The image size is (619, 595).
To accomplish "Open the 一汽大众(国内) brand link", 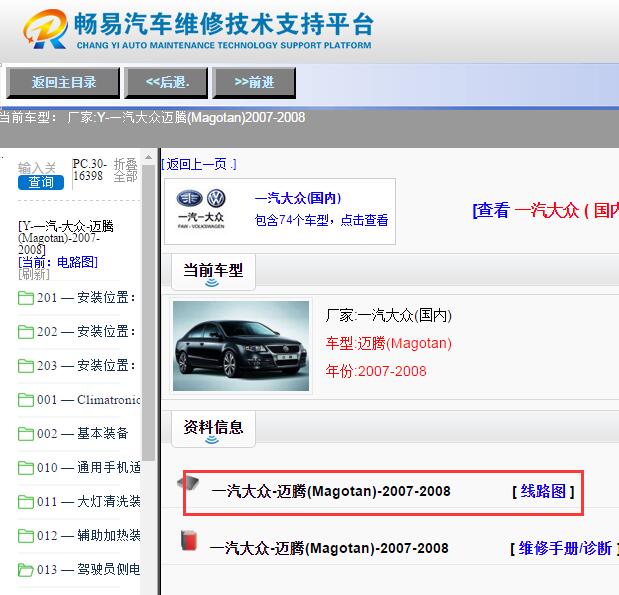I will (x=298, y=198).
